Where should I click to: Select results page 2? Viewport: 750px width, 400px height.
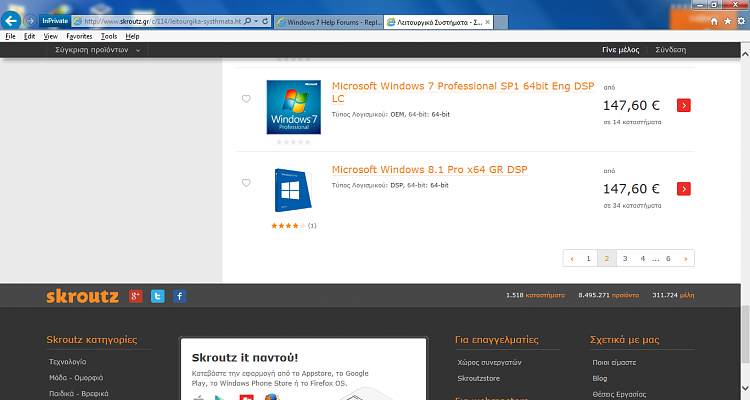click(x=607, y=258)
